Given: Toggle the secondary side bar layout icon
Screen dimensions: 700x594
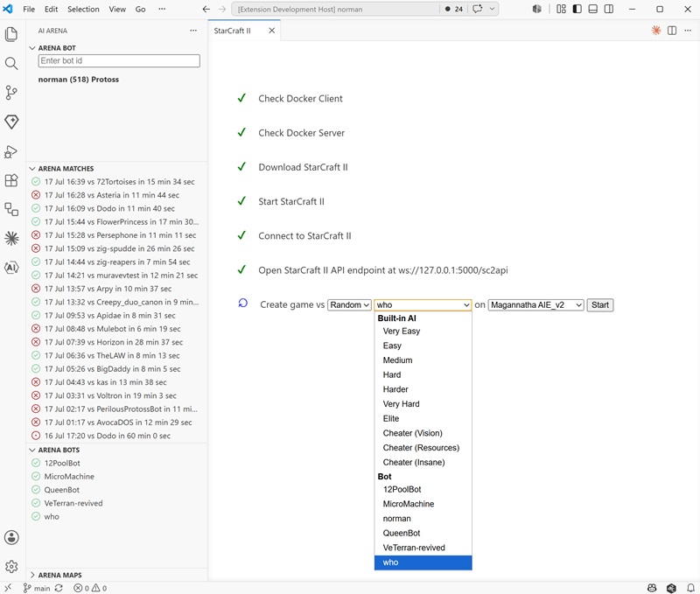Looking at the screenshot, I should click(x=608, y=9).
